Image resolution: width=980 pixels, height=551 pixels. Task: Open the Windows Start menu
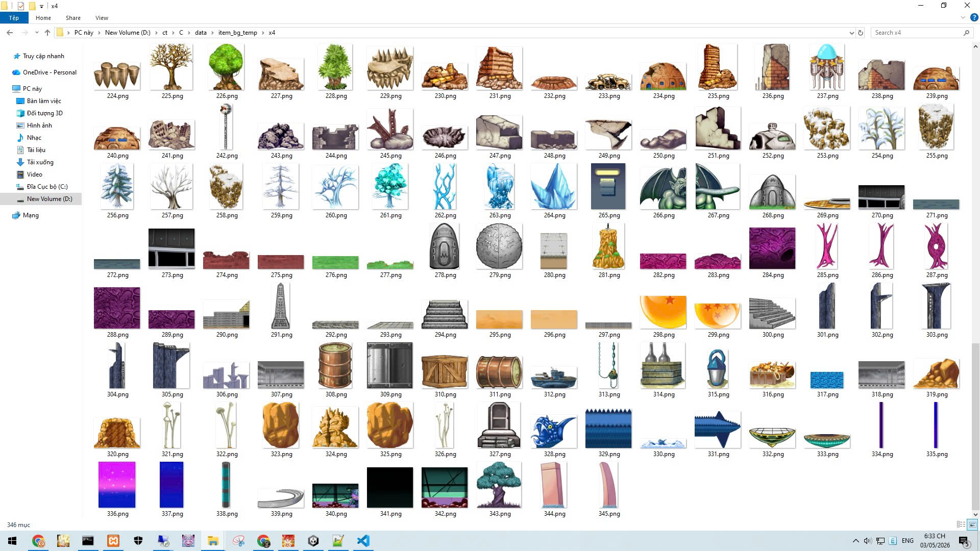[12, 541]
